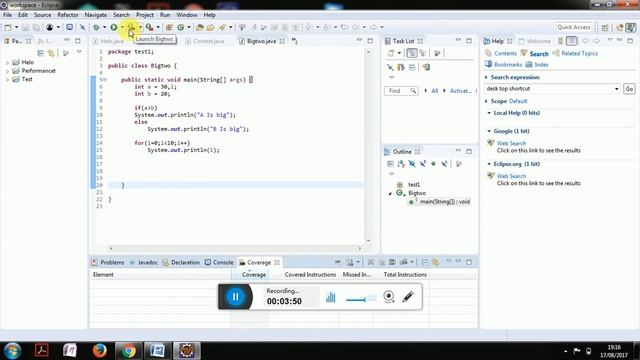Click the Maximize icon of the editor area
The height and width of the screenshot is (360, 640).
click(x=370, y=40)
